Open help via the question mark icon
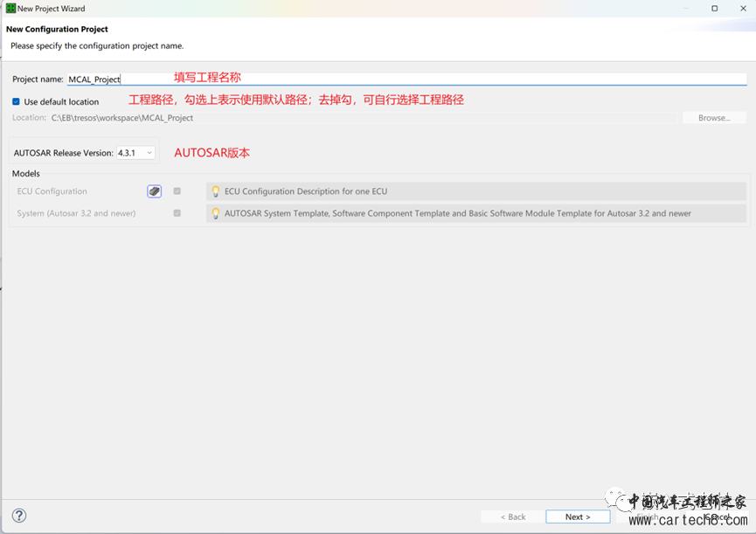The image size is (756, 534). [18, 516]
